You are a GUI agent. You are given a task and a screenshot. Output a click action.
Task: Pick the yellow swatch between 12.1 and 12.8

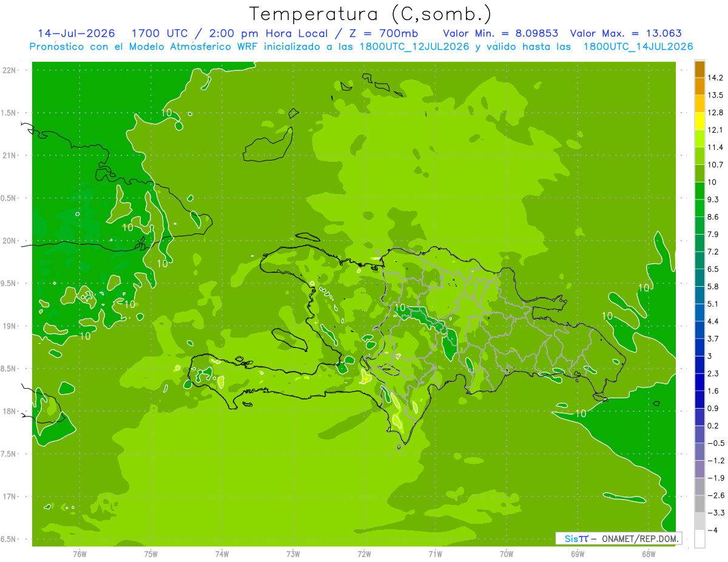[x=699, y=121]
